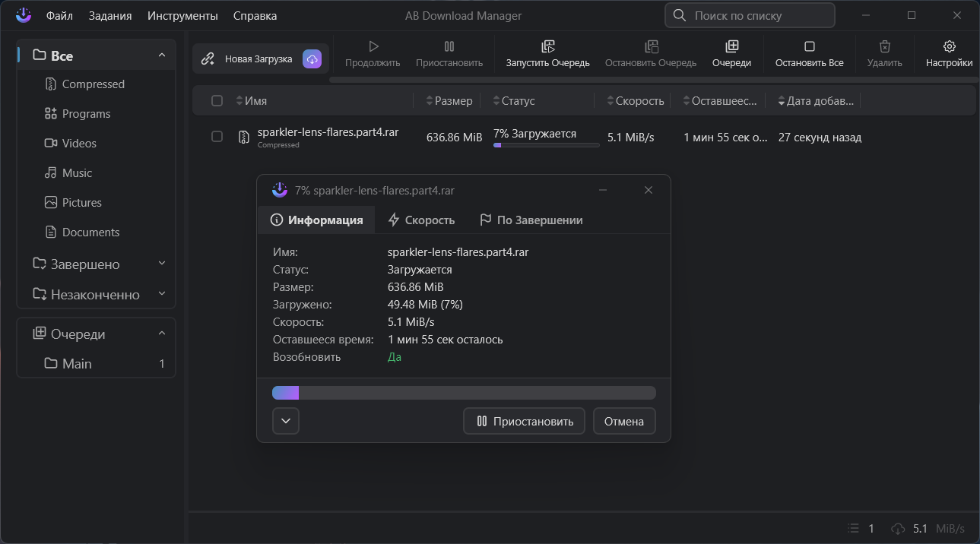Click the New Download link icon
Viewport: 980px width, 544px height.
[208, 59]
